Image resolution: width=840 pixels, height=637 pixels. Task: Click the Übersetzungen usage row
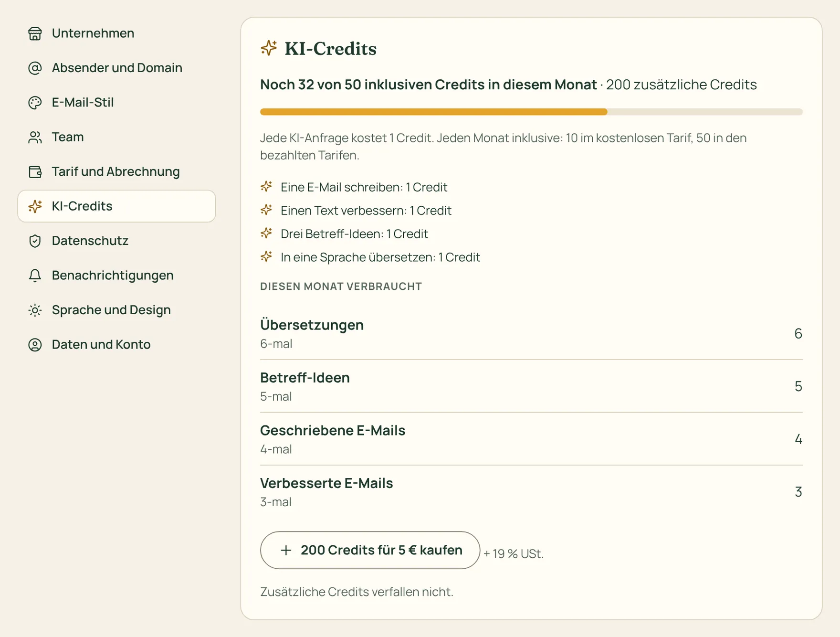[531, 333]
